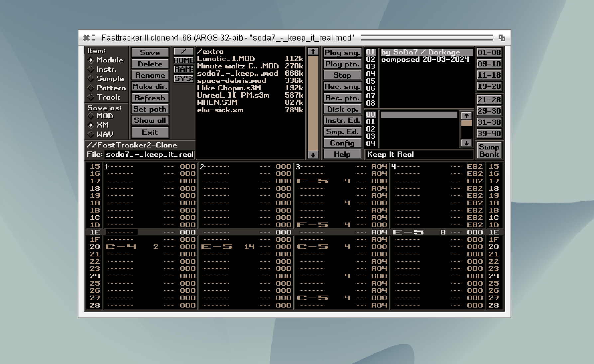Switch to instrument bank 39-40
The height and width of the screenshot is (364, 594).
[489, 134]
